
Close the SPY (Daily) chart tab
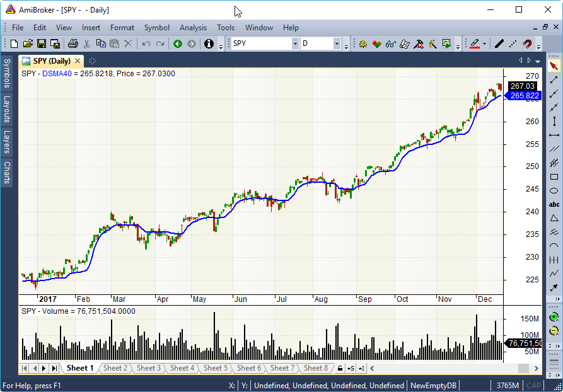pos(78,61)
